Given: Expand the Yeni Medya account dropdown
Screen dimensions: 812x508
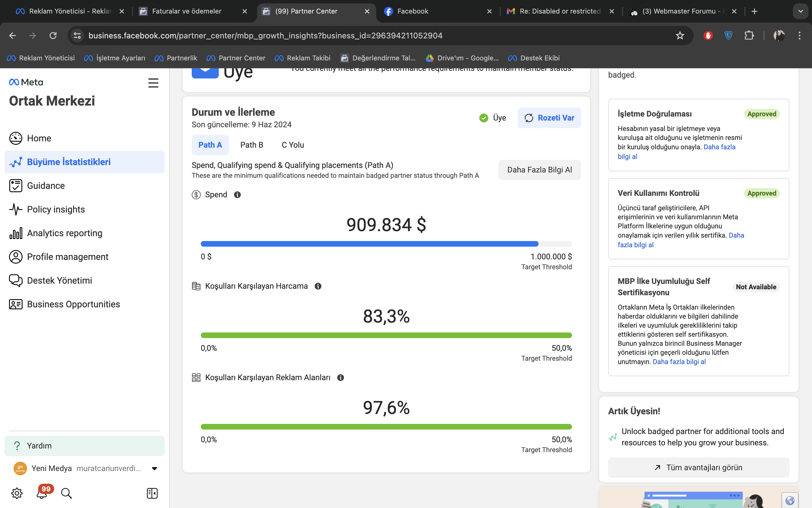Looking at the screenshot, I should (x=154, y=468).
